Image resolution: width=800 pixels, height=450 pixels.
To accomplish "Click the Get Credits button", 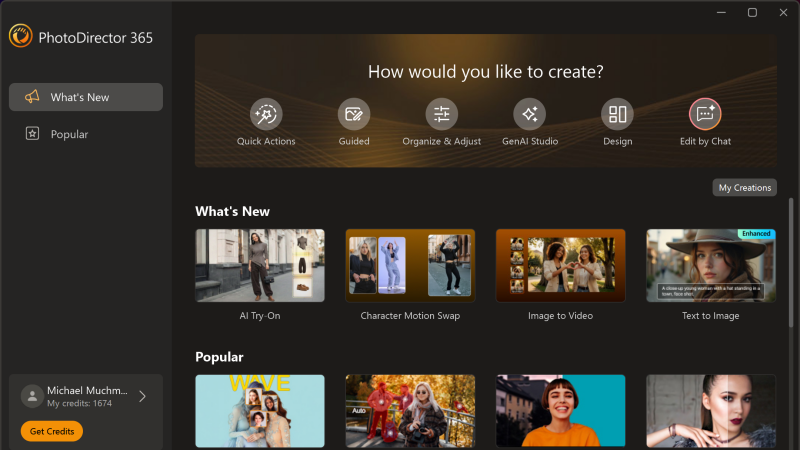I will [x=52, y=431].
